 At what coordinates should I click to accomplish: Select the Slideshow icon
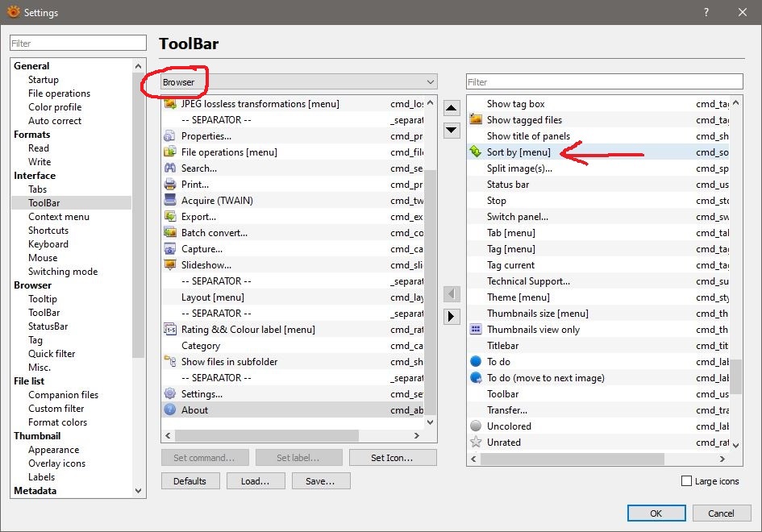click(169, 264)
